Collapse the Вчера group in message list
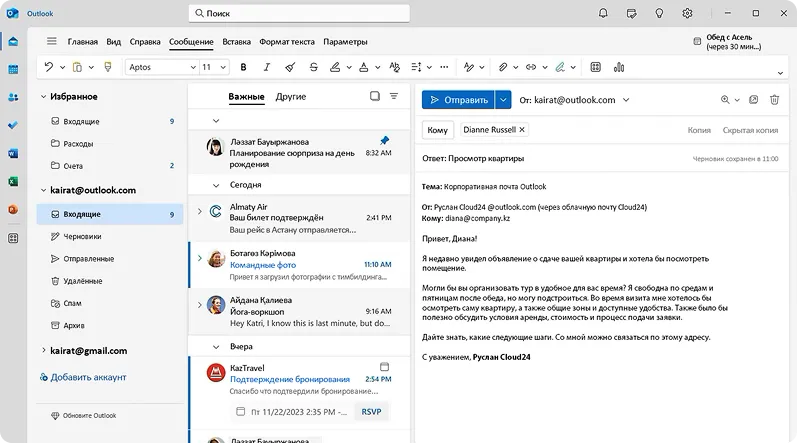Viewport: 797px width, 443px height. point(216,347)
